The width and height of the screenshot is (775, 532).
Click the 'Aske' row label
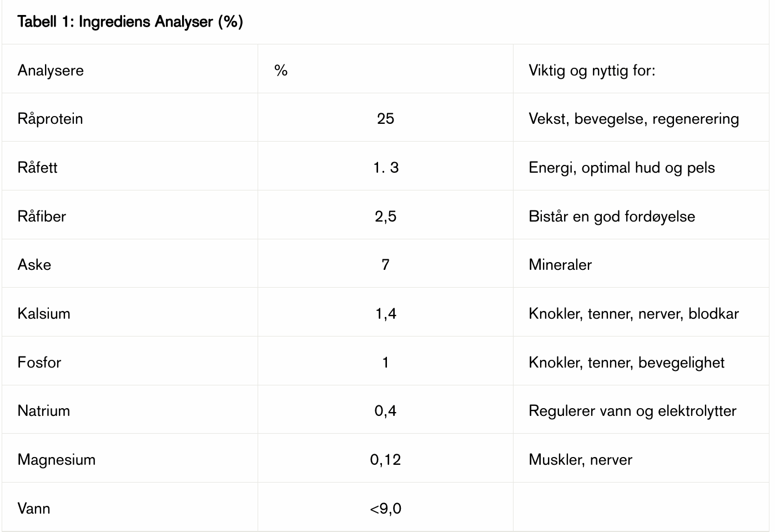click(34, 264)
